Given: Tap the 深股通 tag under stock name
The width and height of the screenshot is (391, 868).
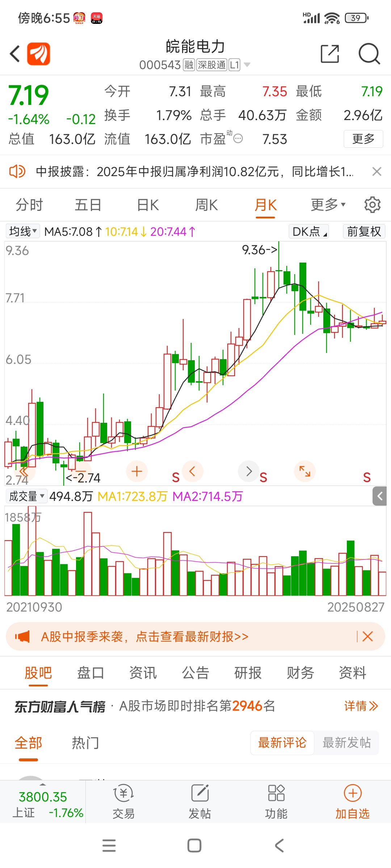Looking at the screenshot, I should (x=212, y=65).
